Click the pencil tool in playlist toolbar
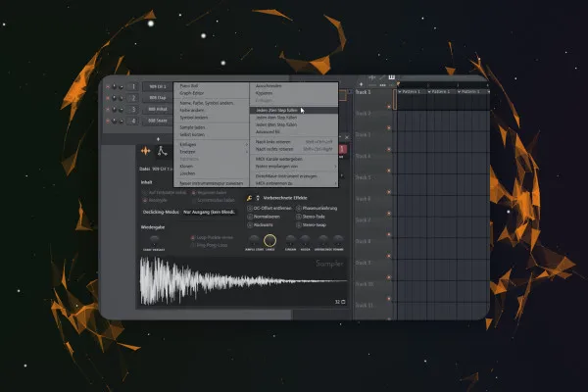588x392 pixels. pyautogui.click(x=382, y=77)
